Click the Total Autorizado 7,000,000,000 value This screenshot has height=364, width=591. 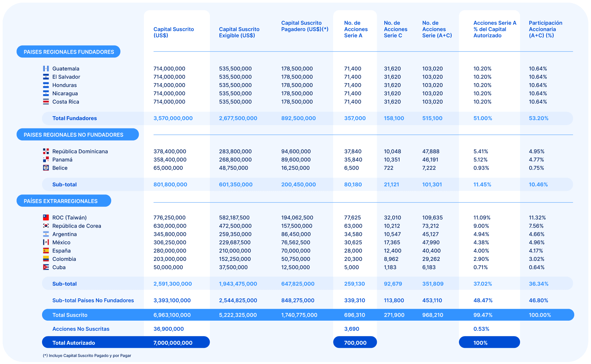click(173, 343)
